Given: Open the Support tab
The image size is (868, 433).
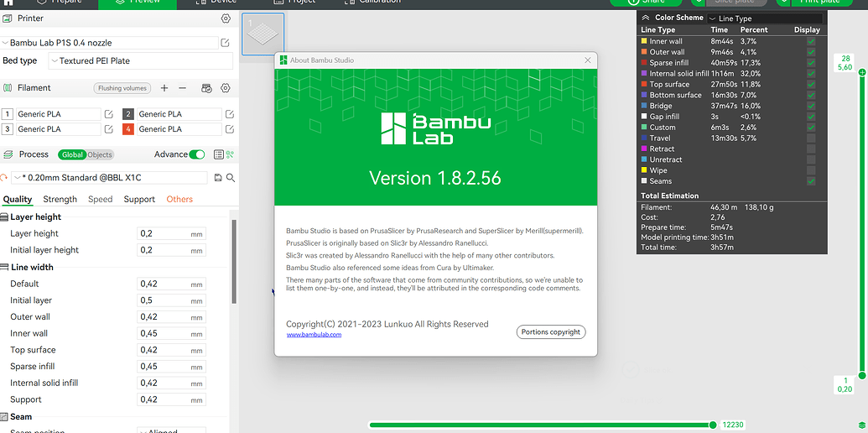Looking at the screenshot, I should (x=139, y=200).
